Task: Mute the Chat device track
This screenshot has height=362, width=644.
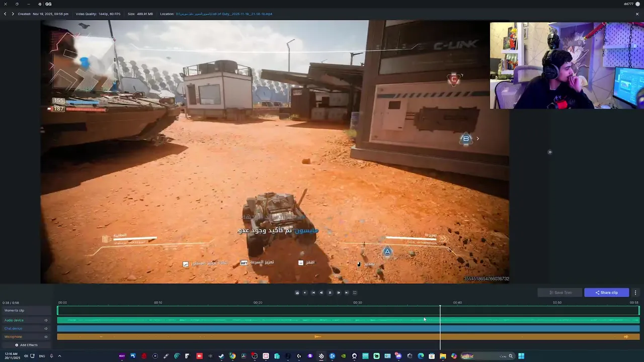Action: [x=46, y=329]
